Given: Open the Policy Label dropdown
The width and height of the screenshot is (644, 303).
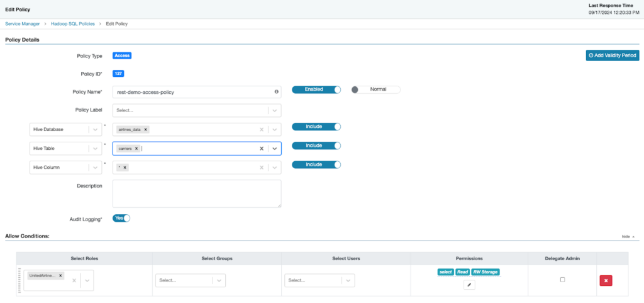Looking at the screenshot, I should point(274,110).
